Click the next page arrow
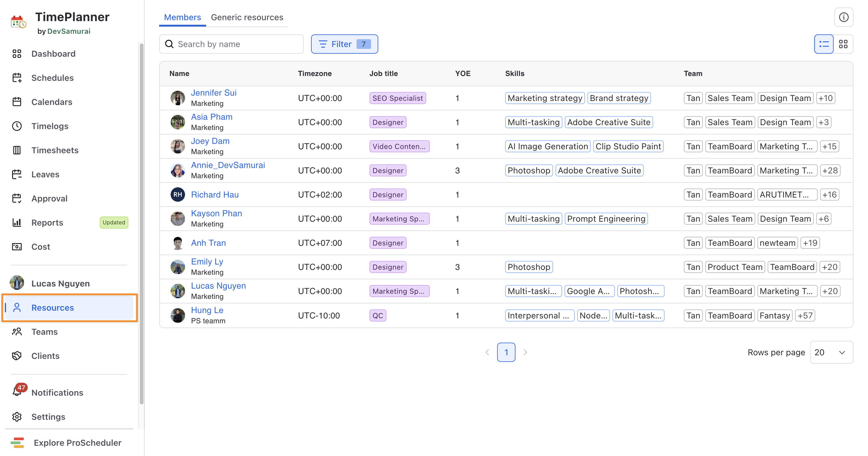 point(525,353)
